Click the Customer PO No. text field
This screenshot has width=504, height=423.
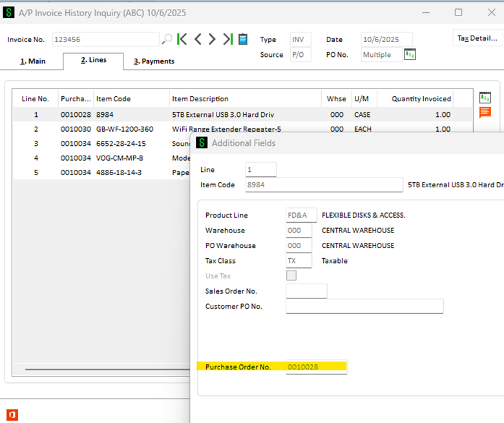coord(364,306)
